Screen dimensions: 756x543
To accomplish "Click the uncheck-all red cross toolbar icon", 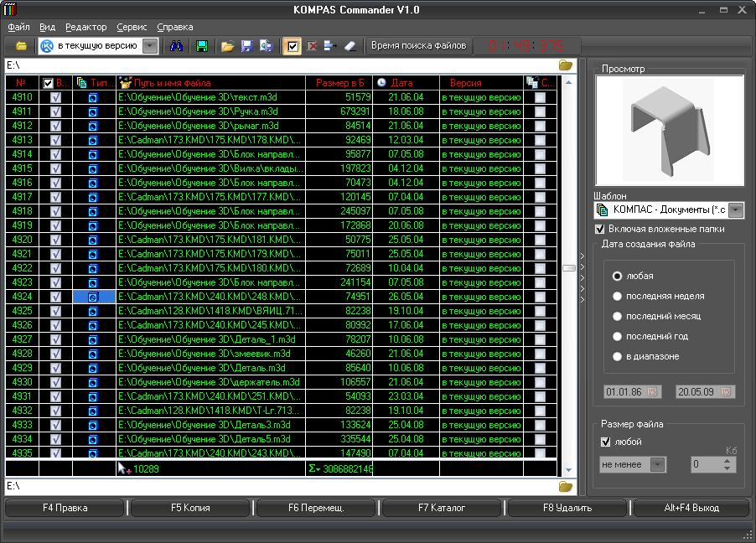I will click(x=313, y=46).
